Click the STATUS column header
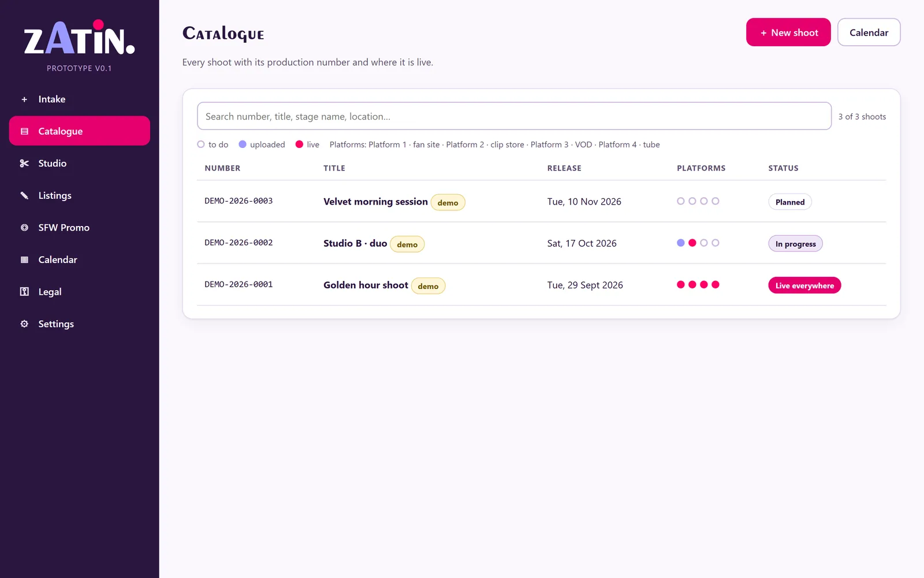Screen dimensions: 924x578 click(x=783, y=168)
